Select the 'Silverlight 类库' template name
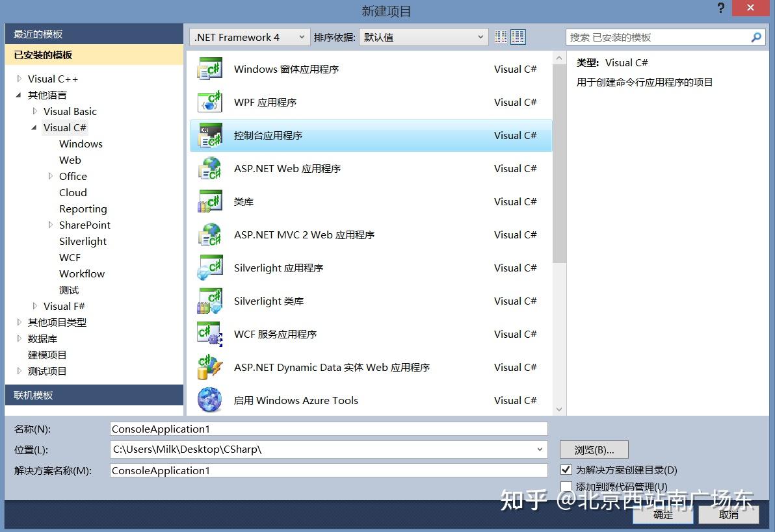 point(269,301)
